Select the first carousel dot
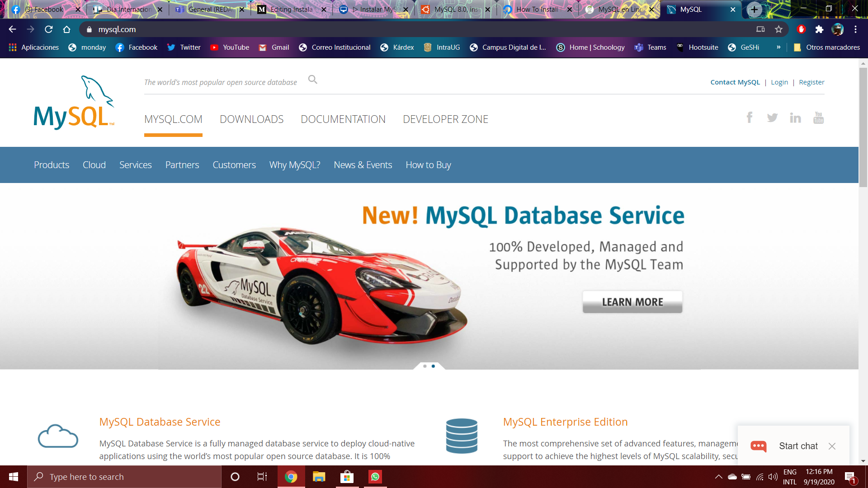 coord(424,366)
